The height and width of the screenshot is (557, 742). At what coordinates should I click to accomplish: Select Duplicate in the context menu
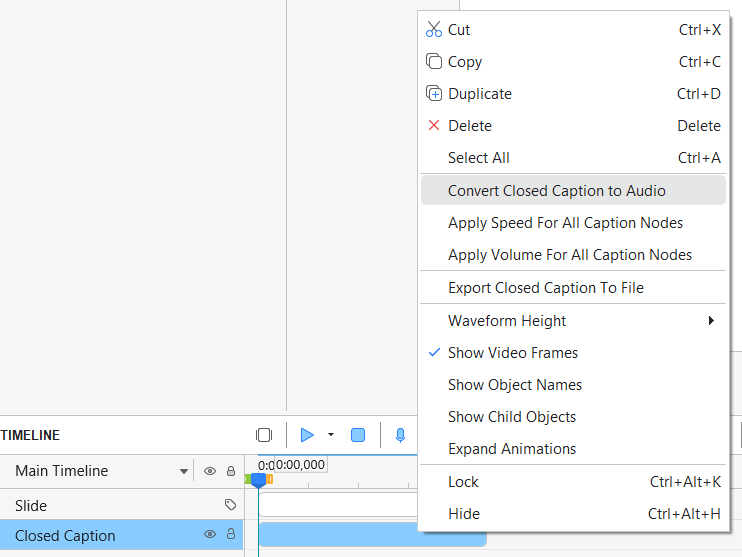click(x=573, y=94)
